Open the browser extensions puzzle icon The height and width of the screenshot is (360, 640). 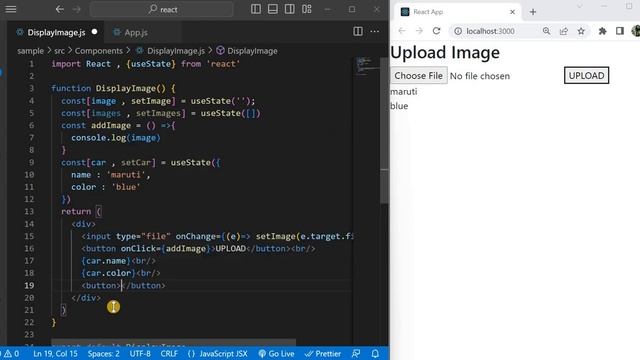point(602,31)
